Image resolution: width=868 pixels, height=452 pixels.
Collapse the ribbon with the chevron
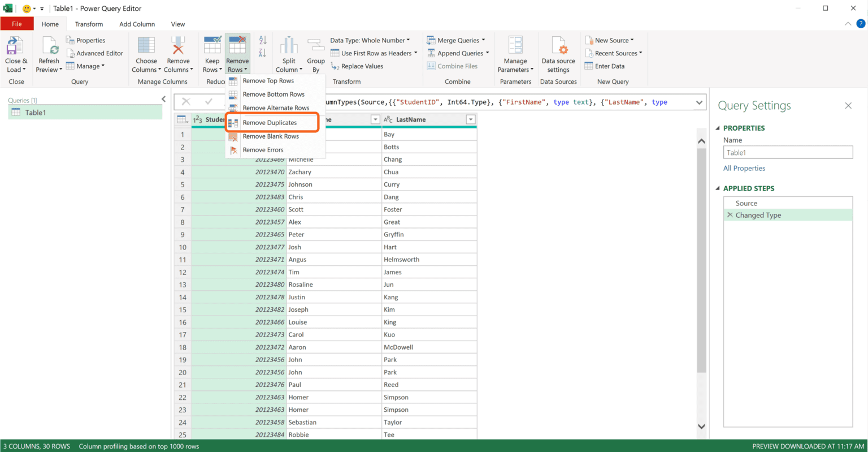848,24
